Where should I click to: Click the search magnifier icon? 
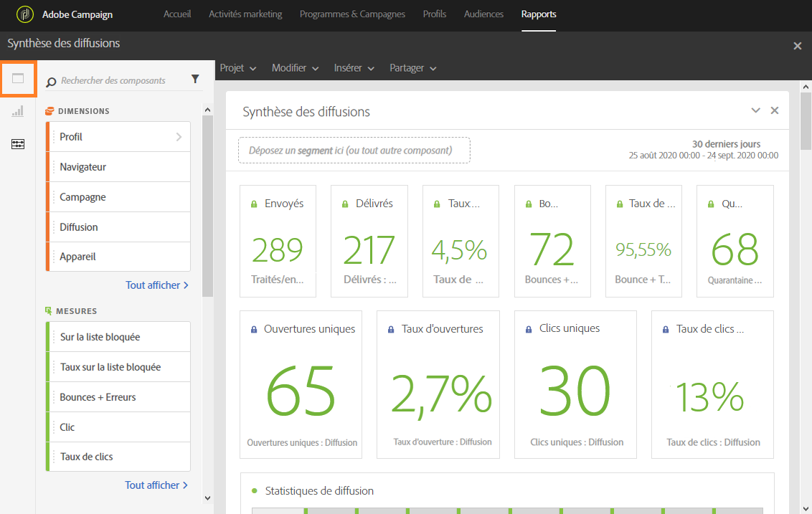[x=51, y=82]
